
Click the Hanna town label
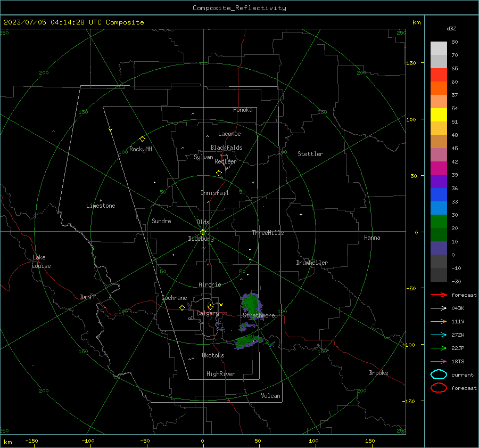[372, 238]
